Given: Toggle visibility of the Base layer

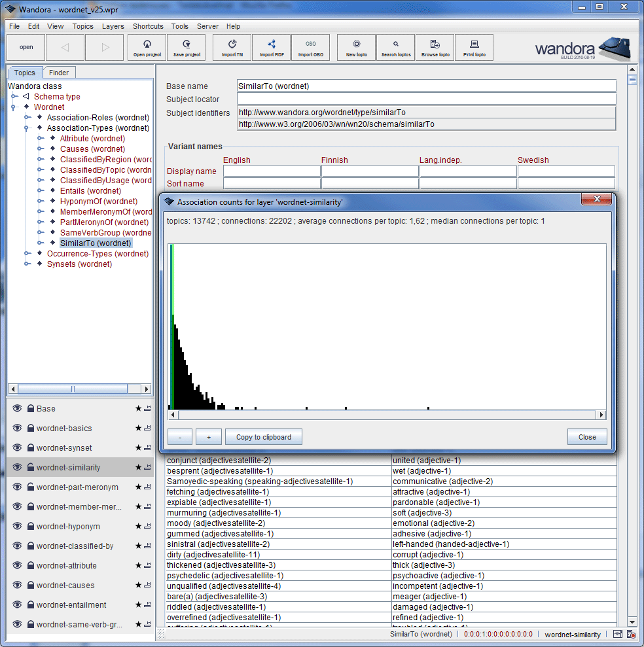Looking at the screenshot, I should click(x=16, y=408).
